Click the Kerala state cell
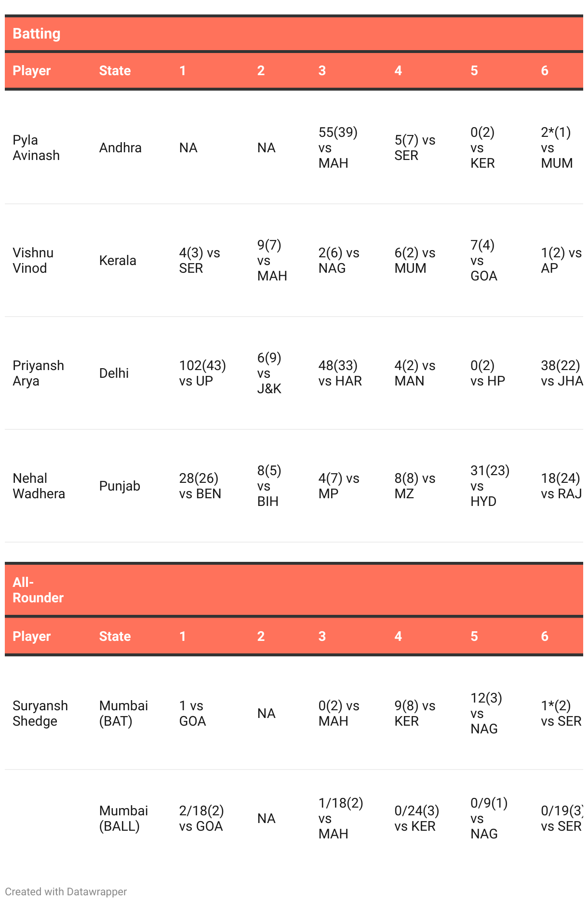The width and height of the screenshot is (588, 903). (x=118, y=260)
